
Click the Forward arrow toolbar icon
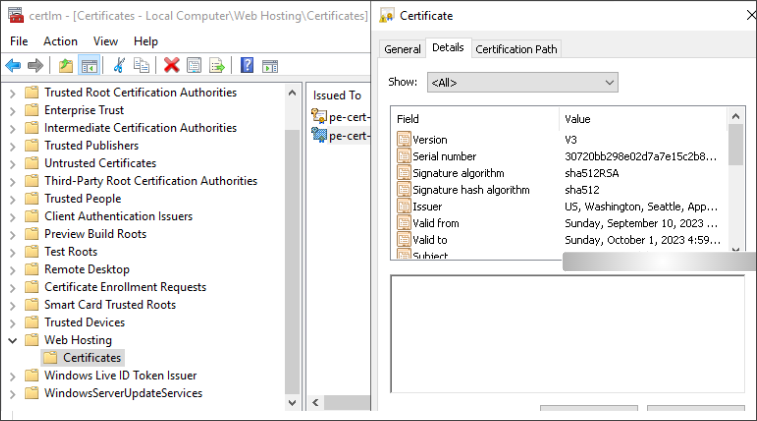[35, 65]
